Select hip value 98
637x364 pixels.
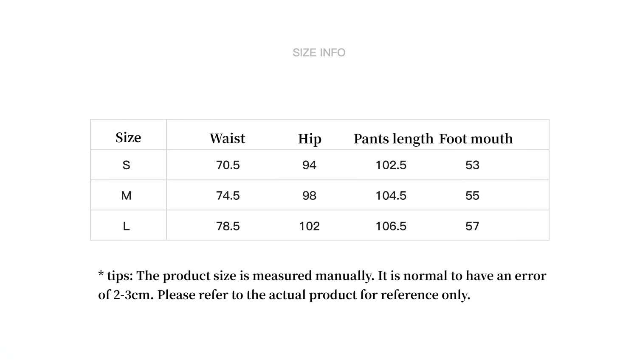tap(309, 196)
